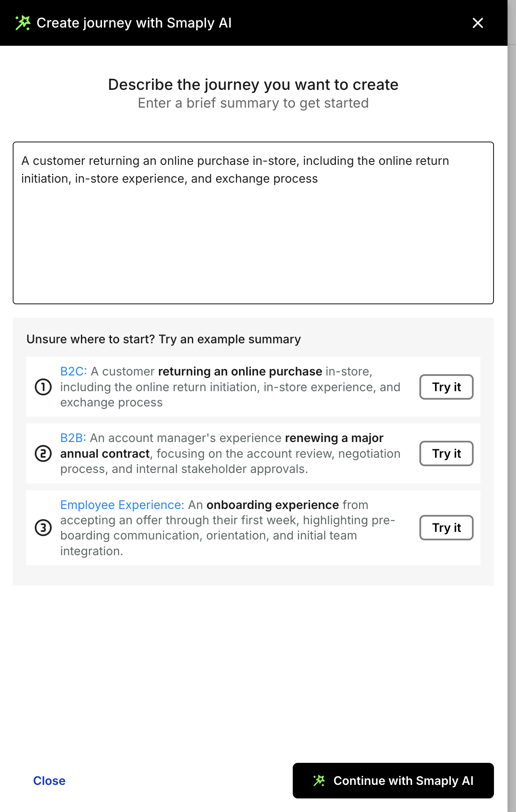Image resolution: width=516 pixels, height=812 pixels.
Task: Click the blue B2B label
Action: 73,438
